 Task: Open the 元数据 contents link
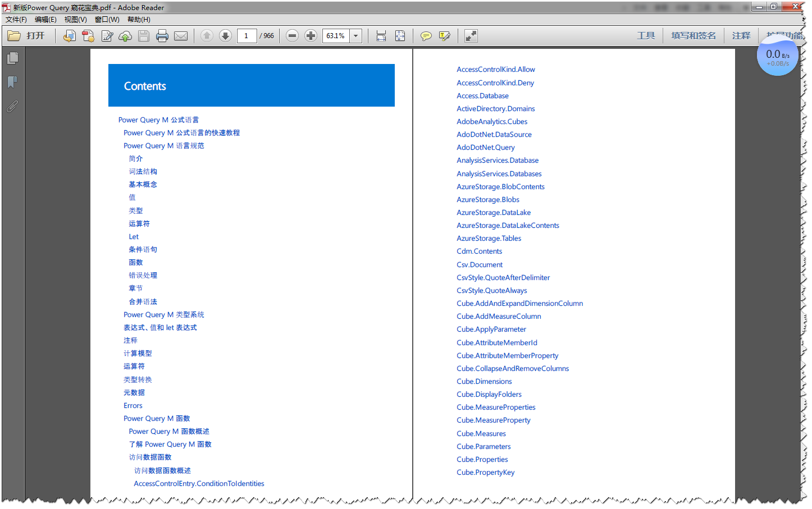coord(134,393)
